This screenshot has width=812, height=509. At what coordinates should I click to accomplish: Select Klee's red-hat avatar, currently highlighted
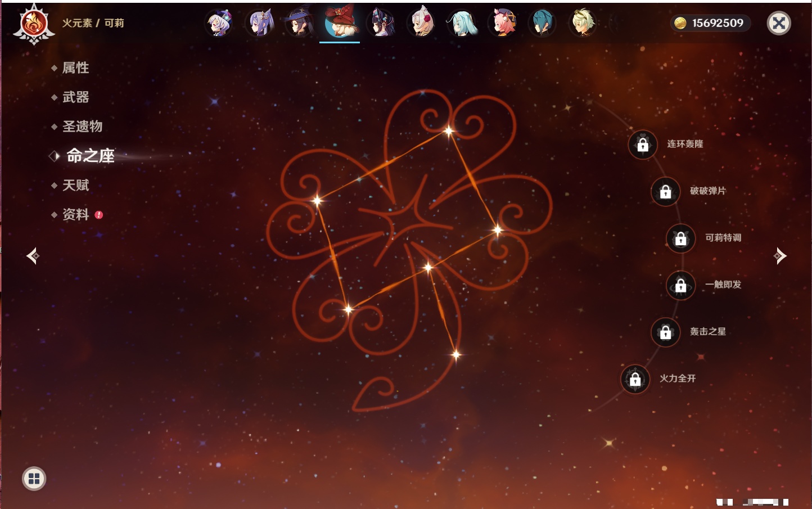pos(340,22)
